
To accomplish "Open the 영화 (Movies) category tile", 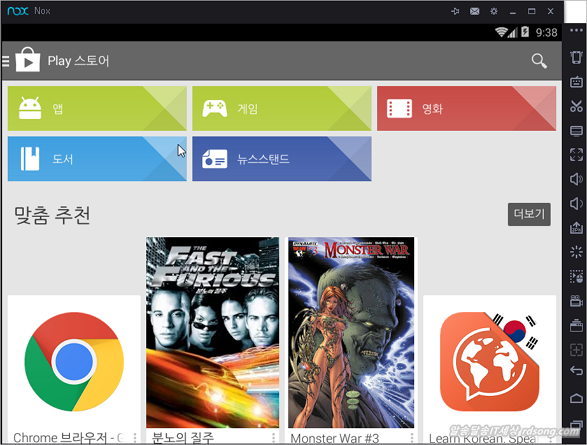I will click(x=466, y=109).
